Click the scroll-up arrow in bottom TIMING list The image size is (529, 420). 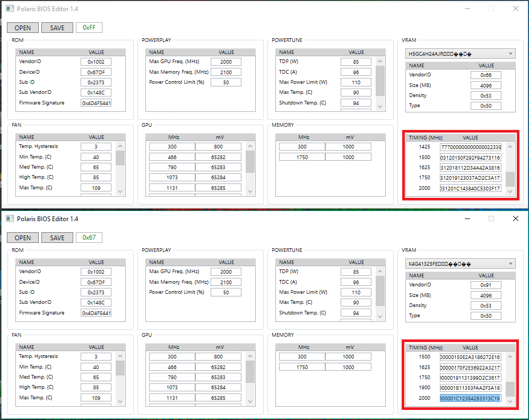point(510,357)
